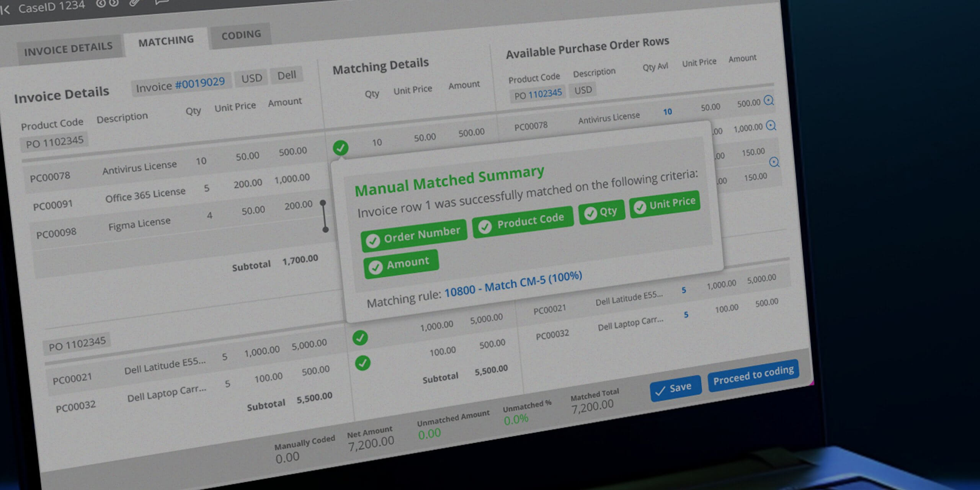Go to the previous case arrow

tap(100, 4)
